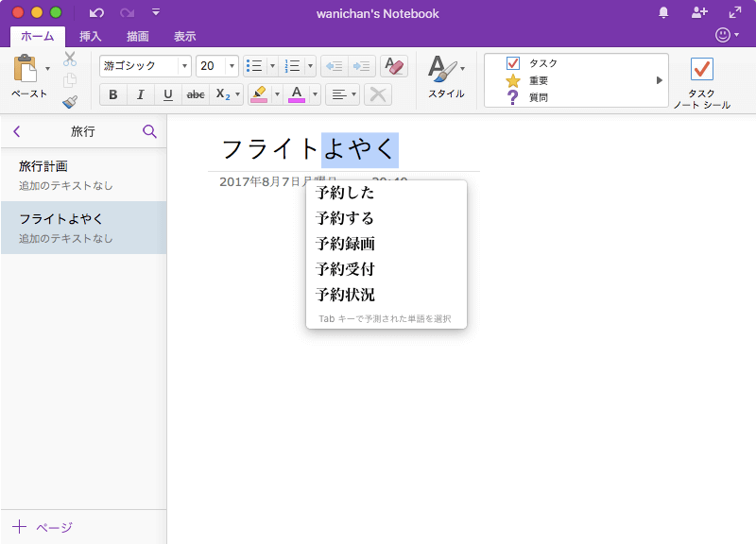
Task: Open the notifications bell
Action: tap(663, 13)
